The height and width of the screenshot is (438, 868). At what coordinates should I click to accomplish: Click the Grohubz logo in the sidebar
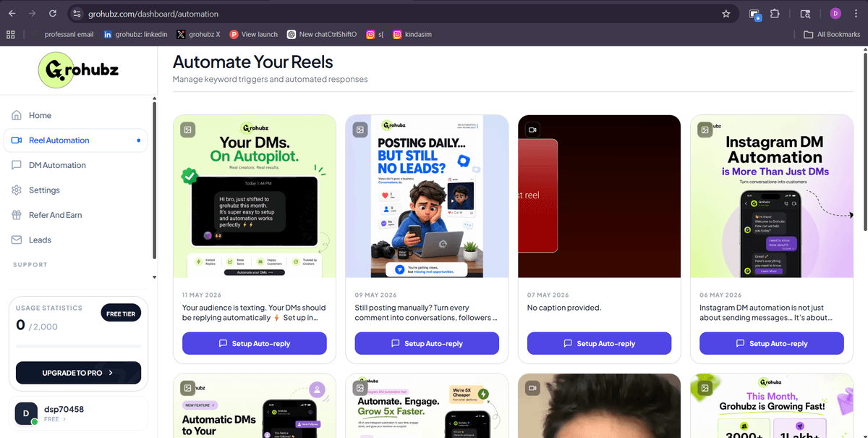[78, 70]
